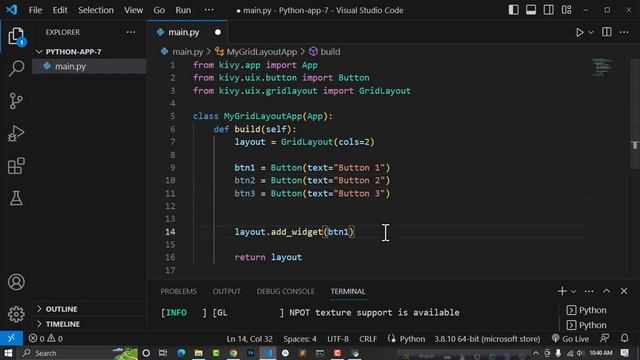This screenshot has height=360, width=640.
Task: Open Task View on the taskbar
Action: [163, 353]
